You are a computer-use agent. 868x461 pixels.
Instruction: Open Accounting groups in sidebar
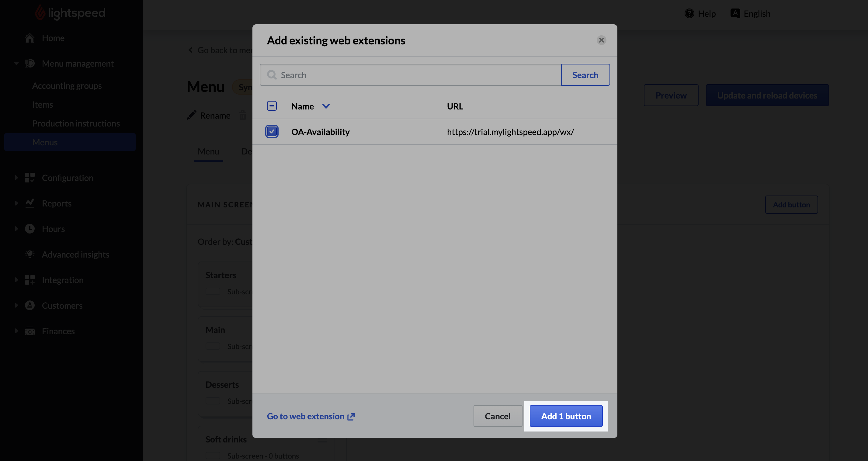(67, 85)
